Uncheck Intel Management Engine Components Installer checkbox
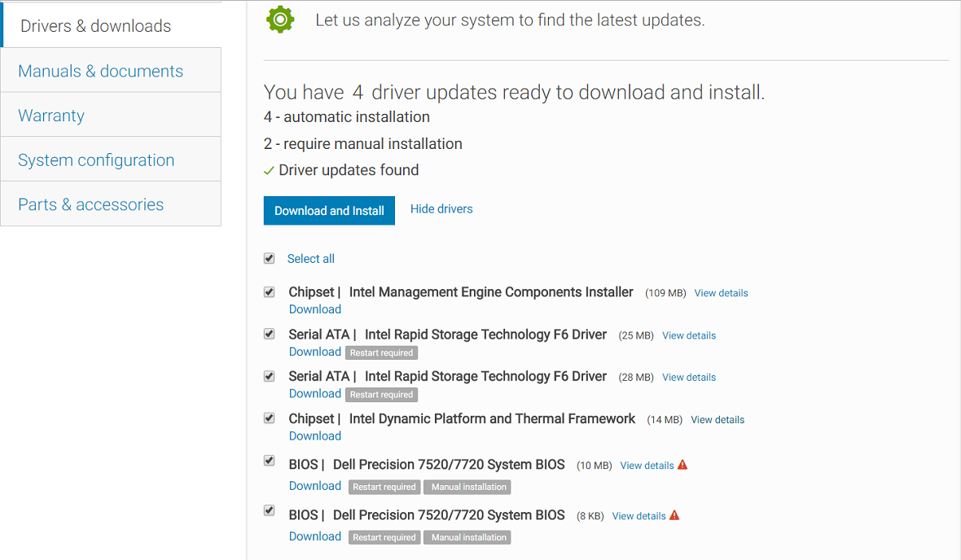This screenshot has height=560, width=961. [269, 291]
